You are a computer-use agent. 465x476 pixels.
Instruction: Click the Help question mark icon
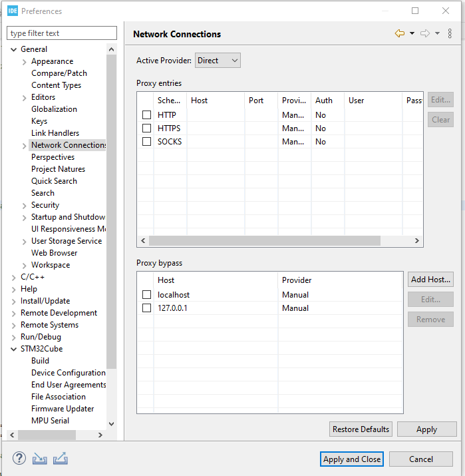[19, 459]
